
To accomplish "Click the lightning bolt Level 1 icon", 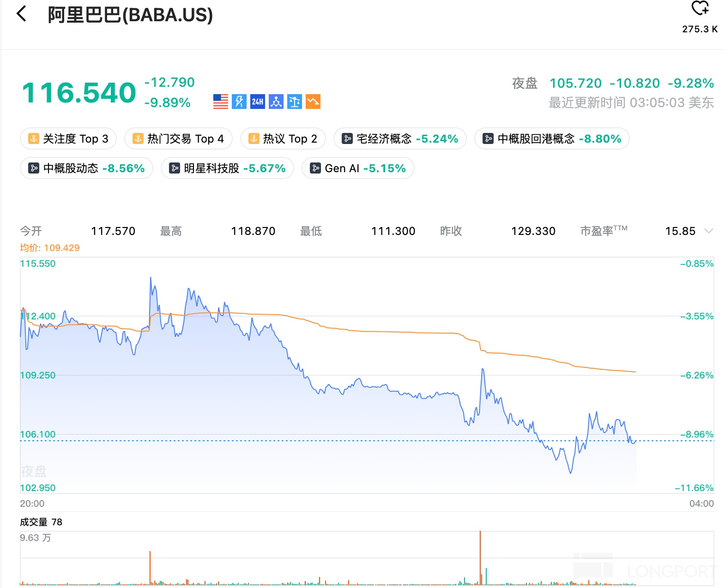I will 239,102.
